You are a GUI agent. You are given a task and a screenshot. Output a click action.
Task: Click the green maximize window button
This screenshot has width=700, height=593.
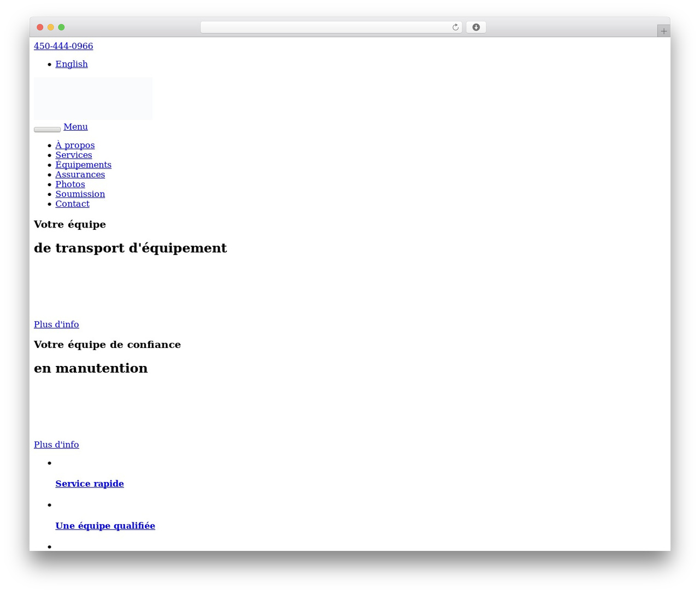(61, 27)
